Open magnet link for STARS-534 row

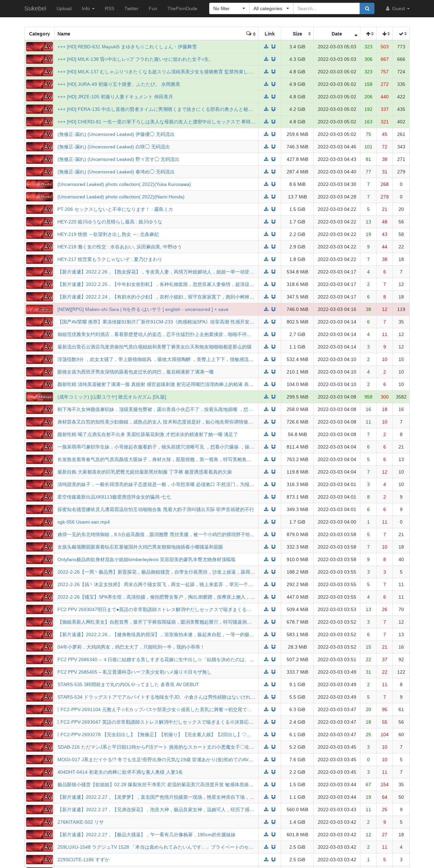click(x=273, y=697)
